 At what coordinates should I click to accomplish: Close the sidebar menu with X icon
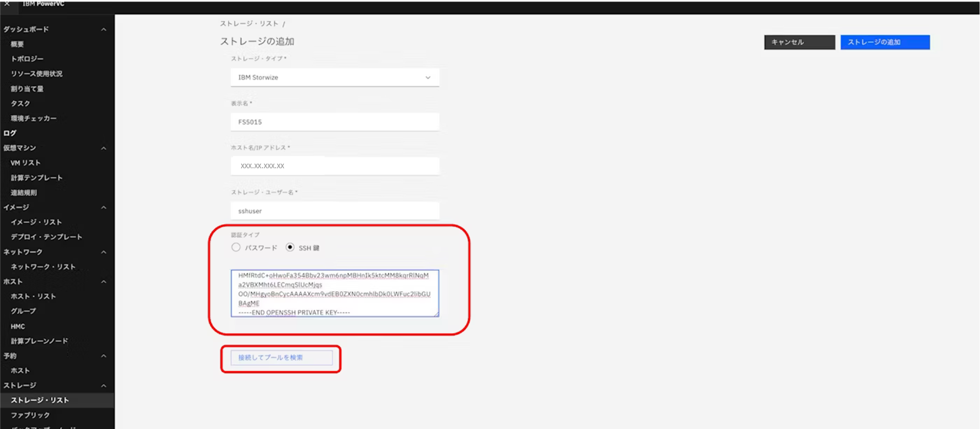(x=7, y=3)
